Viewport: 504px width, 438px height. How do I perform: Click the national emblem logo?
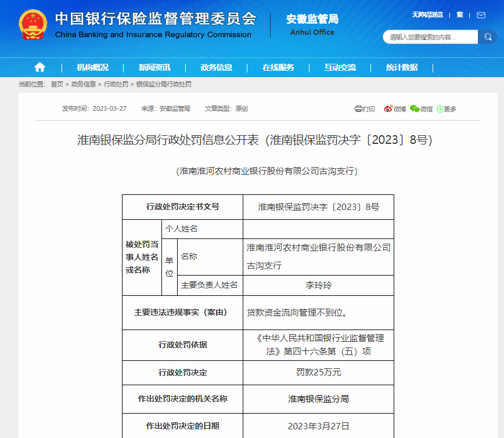coord(33,25)
